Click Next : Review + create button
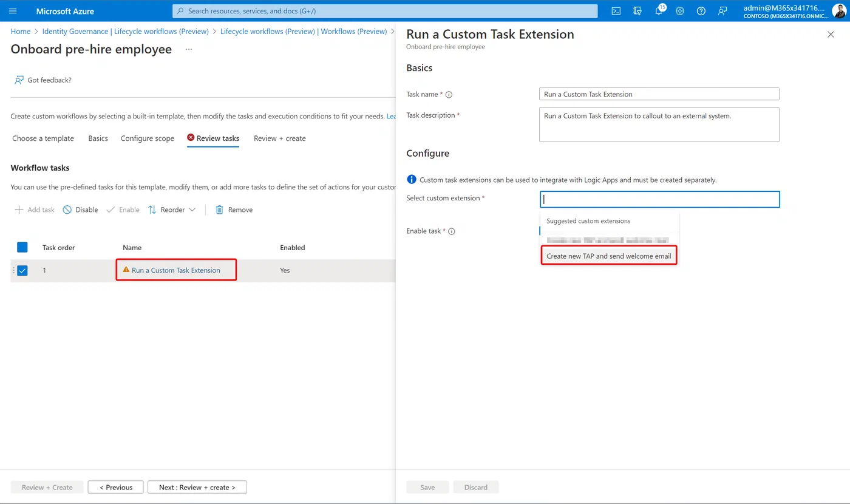The height and width of the screenshot is (504, 850). pyautogui.click(x=197, y=487)
